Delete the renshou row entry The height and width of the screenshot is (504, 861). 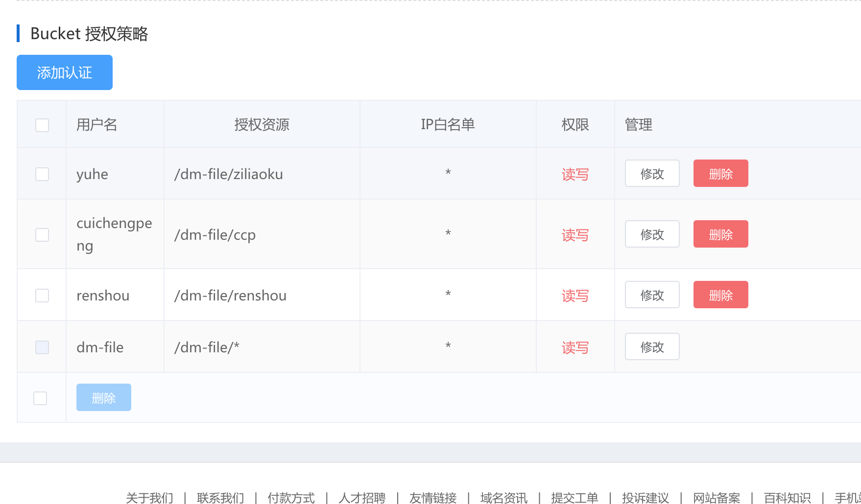tap(720, 295)
